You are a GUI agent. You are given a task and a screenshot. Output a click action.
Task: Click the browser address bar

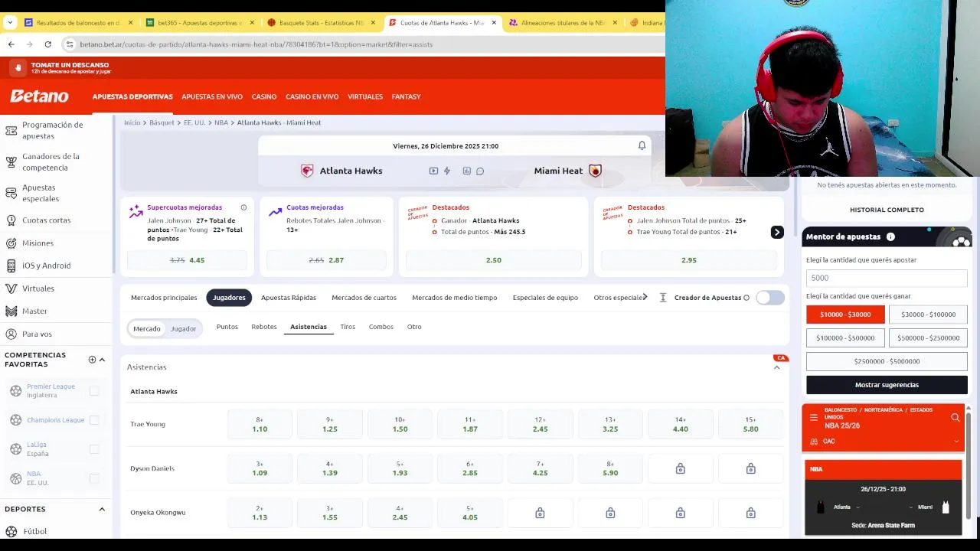[360, 44]
